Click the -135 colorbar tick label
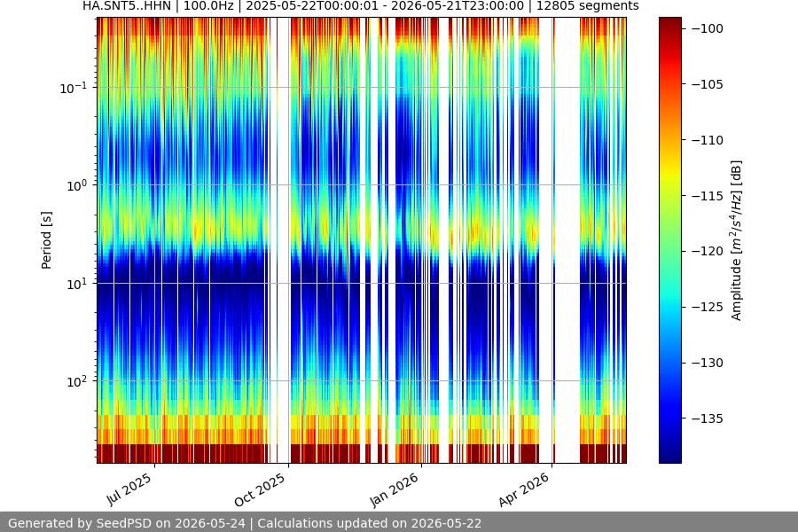Image resolution: width=798 pixels, height=532 pixels. click(x=708, y=419)
